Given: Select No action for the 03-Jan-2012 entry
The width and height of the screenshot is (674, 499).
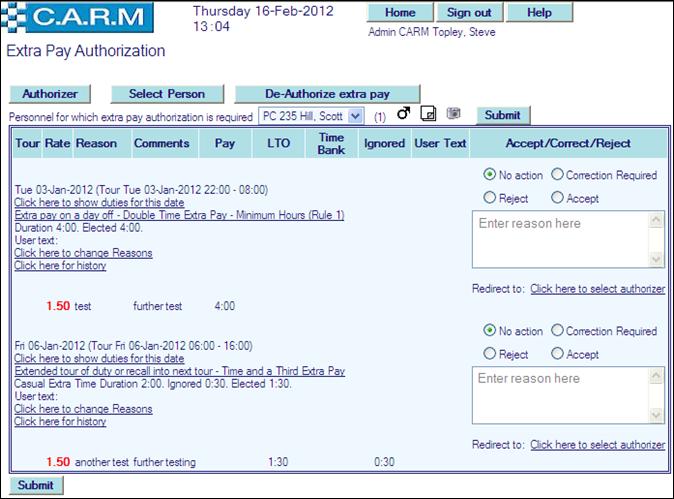Looking at the screenshot, I should [x=490, y=175].
